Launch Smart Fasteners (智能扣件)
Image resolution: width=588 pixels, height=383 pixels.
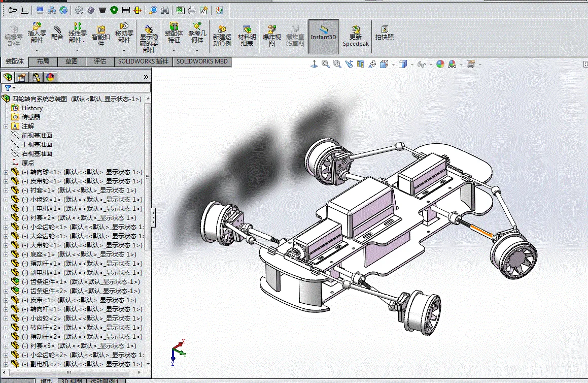[100, 35]
